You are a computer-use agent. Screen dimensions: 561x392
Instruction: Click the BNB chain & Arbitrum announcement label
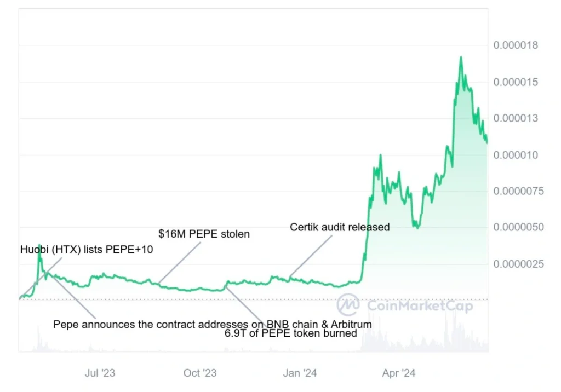pos(213,324)
